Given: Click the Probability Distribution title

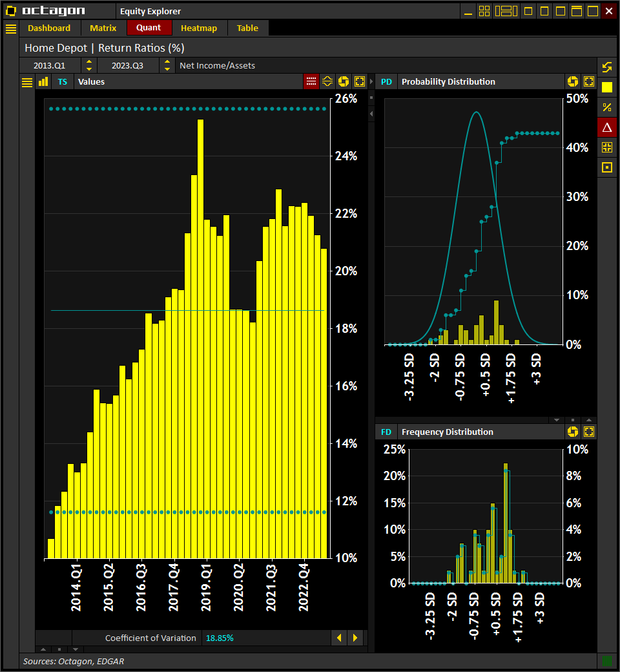Looking at the screenshot, I should [449, 82].
